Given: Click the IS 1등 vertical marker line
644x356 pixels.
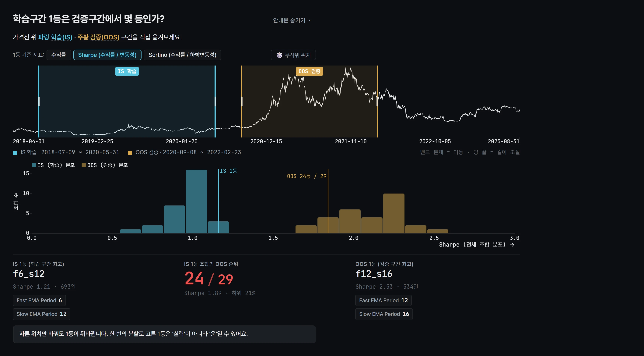Looking at the screenshot, I should coord(218,201).
